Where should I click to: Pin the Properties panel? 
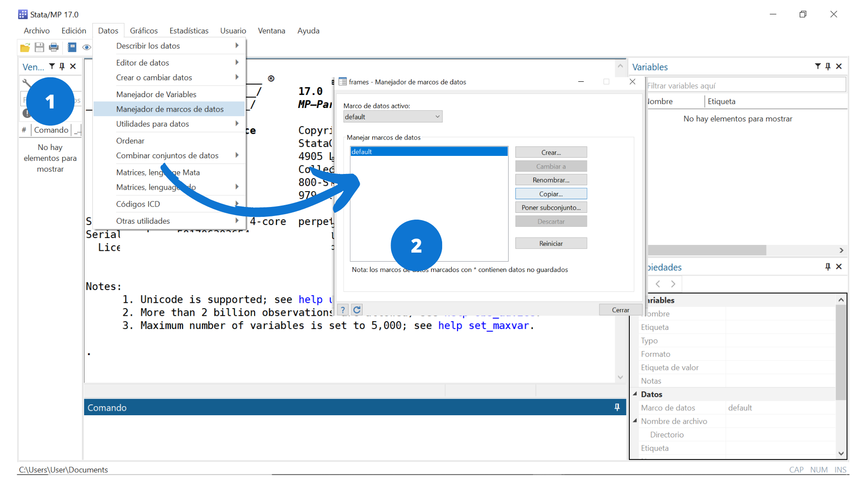pyautogui.click(x=828, y=267)
